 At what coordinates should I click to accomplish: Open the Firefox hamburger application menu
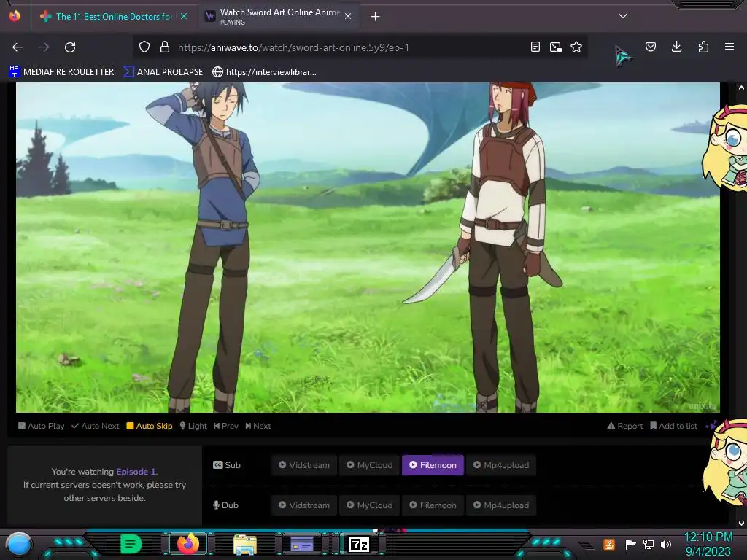coord(729,47)
